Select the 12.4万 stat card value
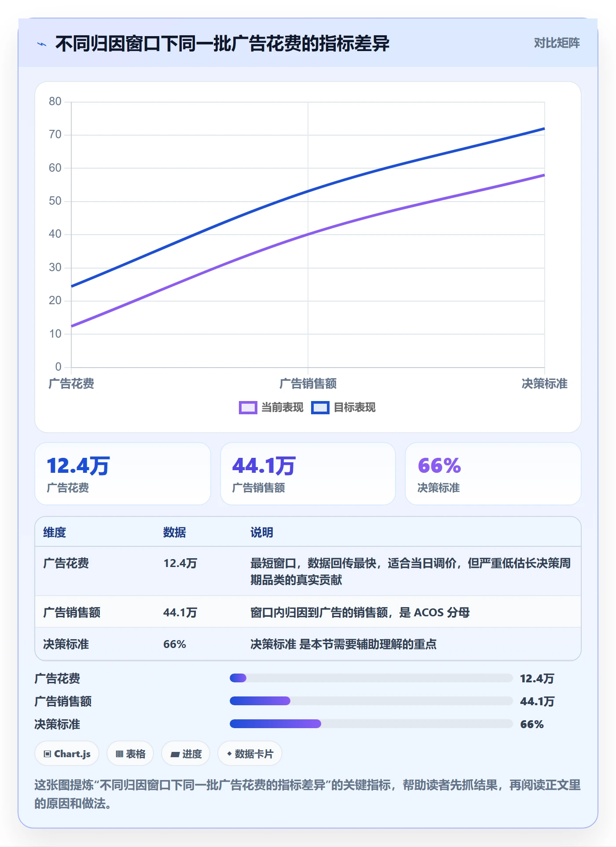 click(x=78, y=466)
